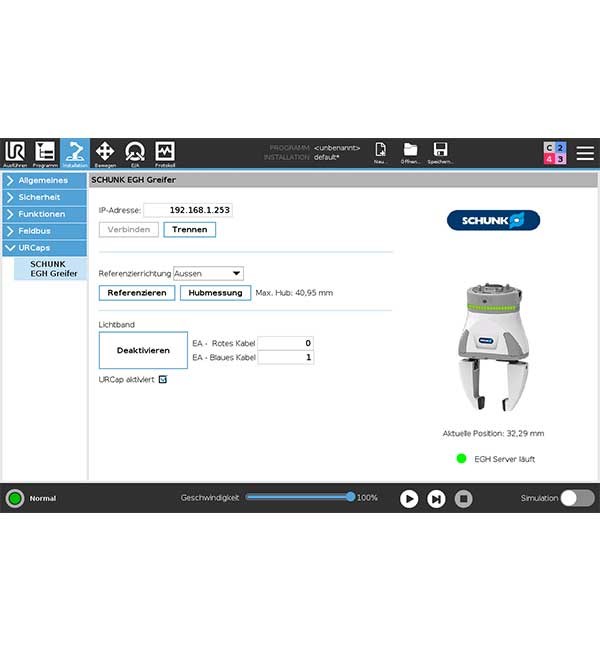600x650 pixels.
Task: Click the Max. Hub: 40,95 mm text
Action: click(x=294, y=293)
